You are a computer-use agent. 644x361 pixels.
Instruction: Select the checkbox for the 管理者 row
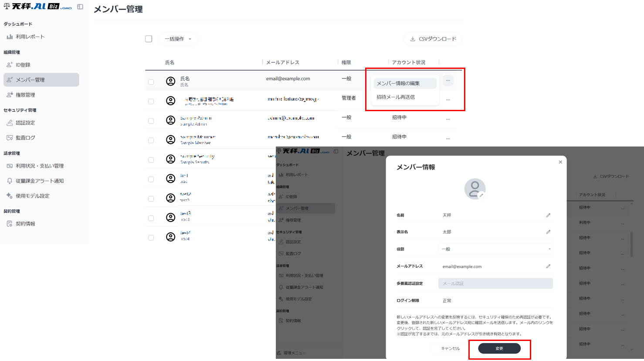coord(151,101)
